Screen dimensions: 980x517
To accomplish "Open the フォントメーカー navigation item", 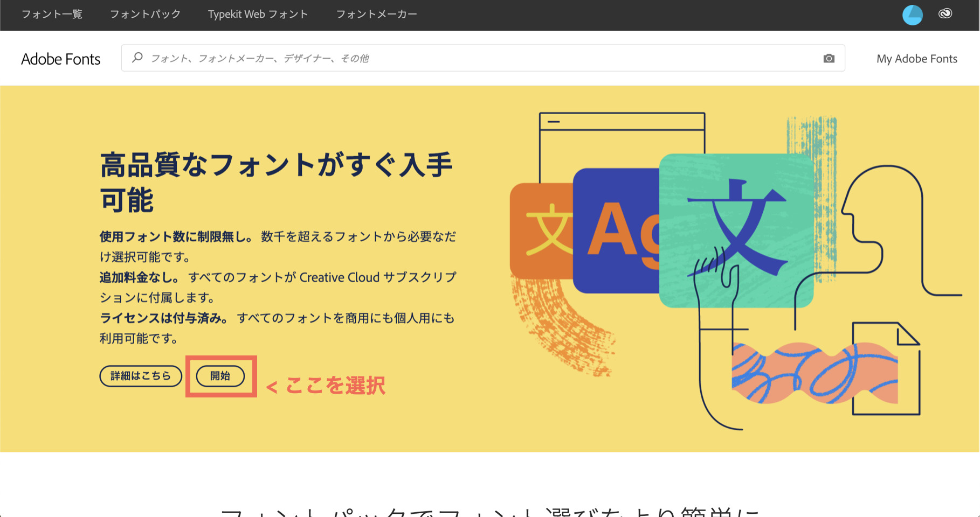I will 376,15.
